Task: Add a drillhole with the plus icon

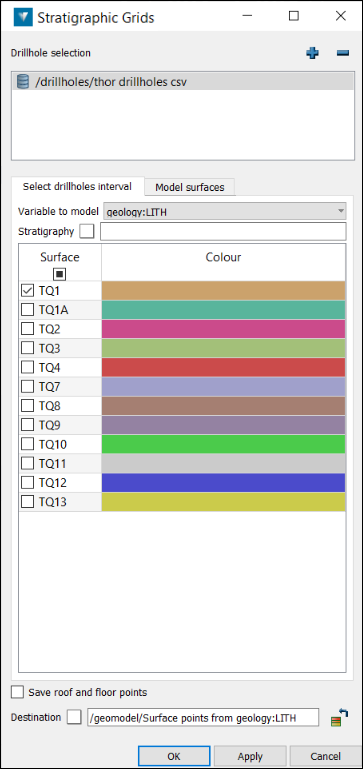Action: tap(312, 53)
